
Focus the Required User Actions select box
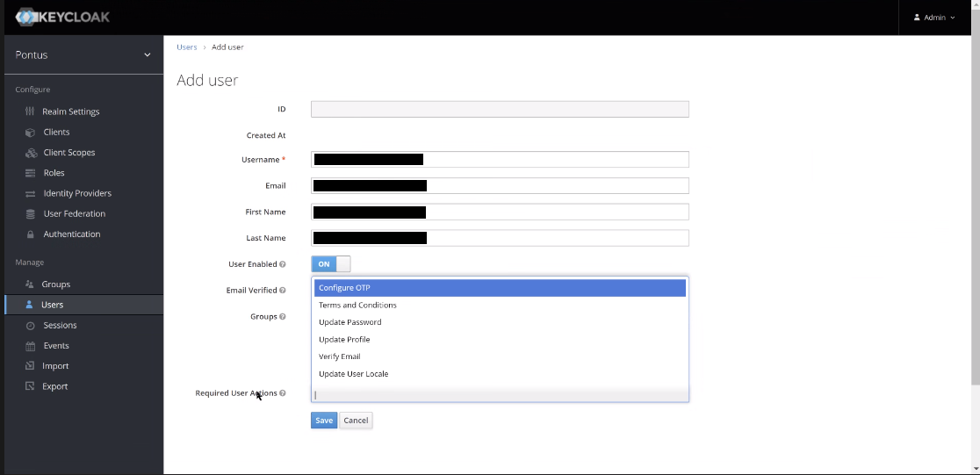[500, 394]
